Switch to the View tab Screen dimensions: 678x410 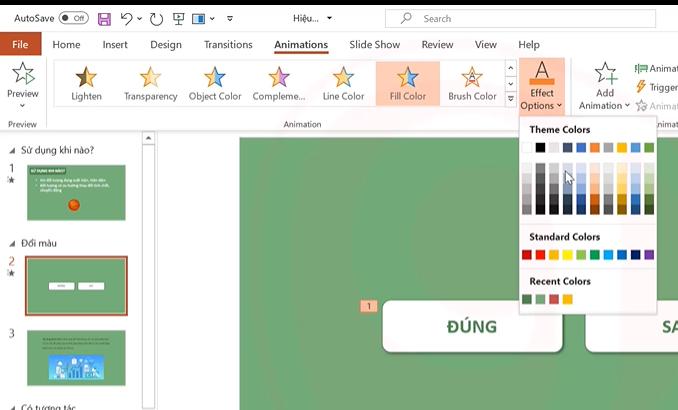click(486, 45)
